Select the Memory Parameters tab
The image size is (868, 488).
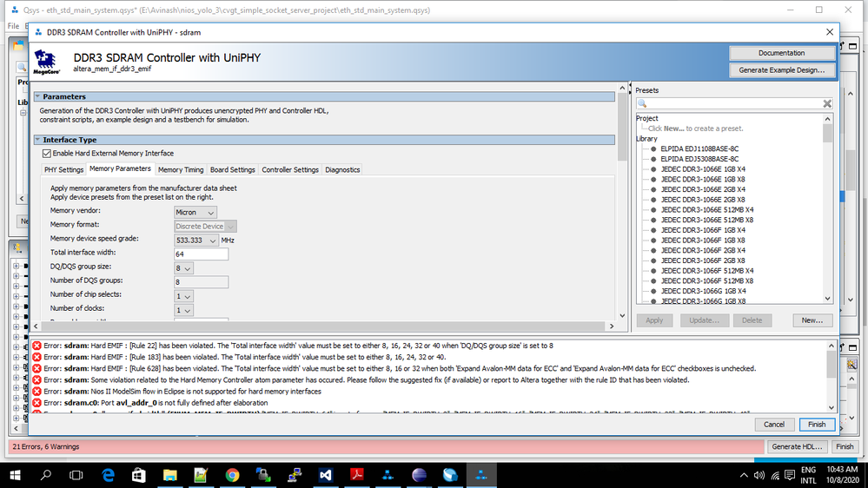pyautogui.click(x=120, y=168)
